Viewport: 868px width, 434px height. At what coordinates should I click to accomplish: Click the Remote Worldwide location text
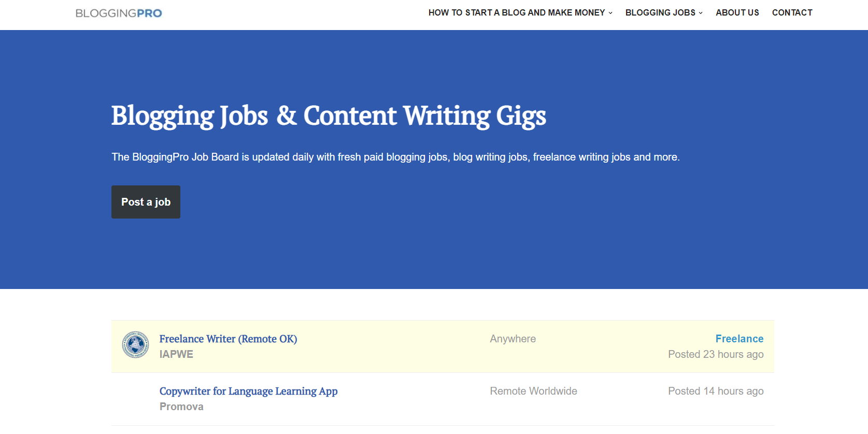(x=533, y=391)
